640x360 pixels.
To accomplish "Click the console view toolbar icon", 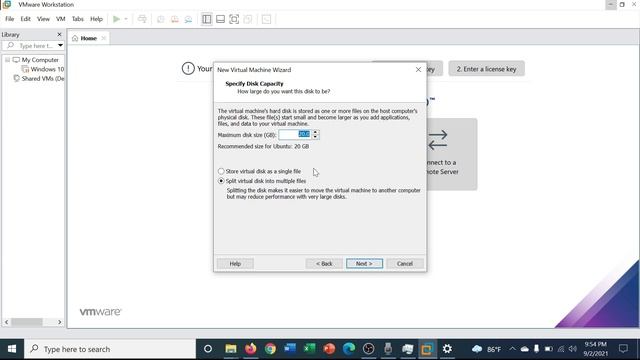I will [266, 19].
